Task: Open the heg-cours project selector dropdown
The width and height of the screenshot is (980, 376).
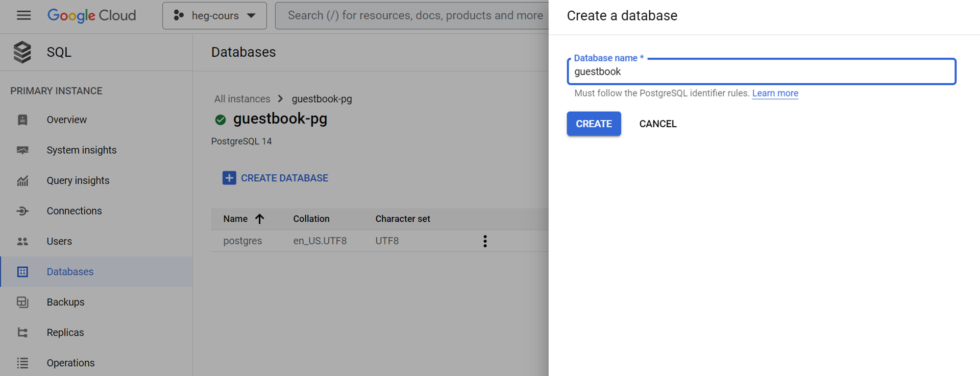Action: click(215, 16)
